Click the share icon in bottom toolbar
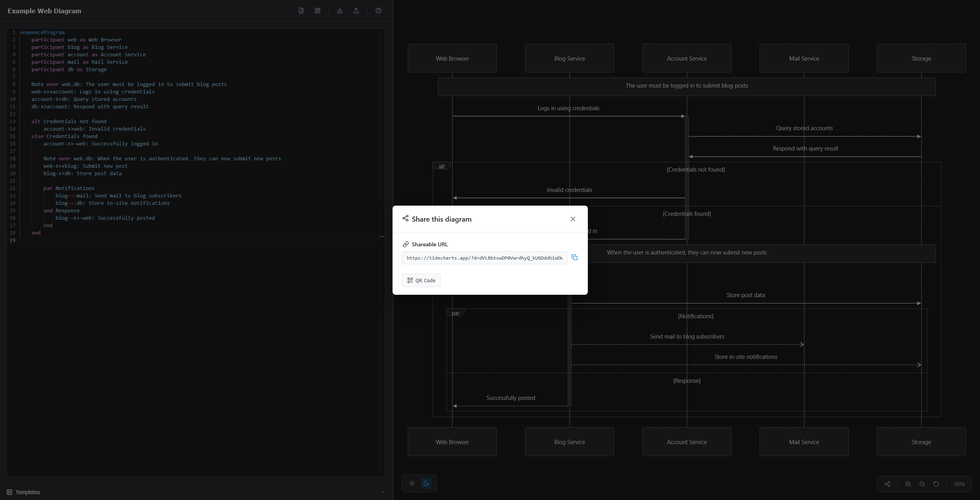The image size is (980, 500). pos(887,484)
